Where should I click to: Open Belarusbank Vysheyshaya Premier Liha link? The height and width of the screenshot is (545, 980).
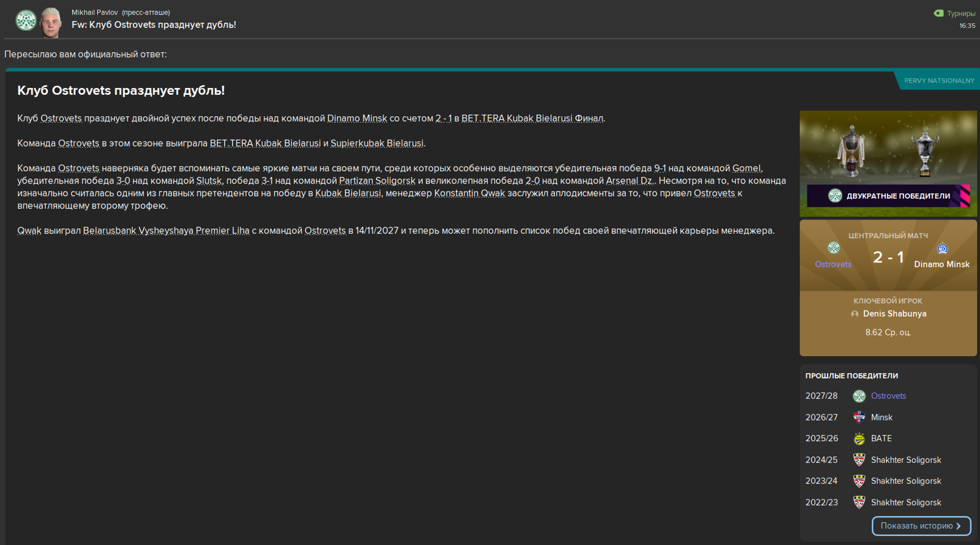click(166, 230)
